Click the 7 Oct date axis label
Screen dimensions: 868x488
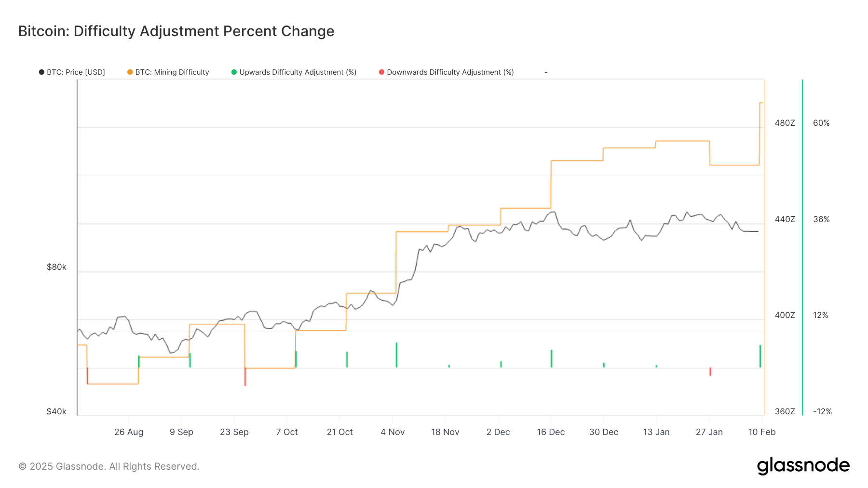point(287,432)
